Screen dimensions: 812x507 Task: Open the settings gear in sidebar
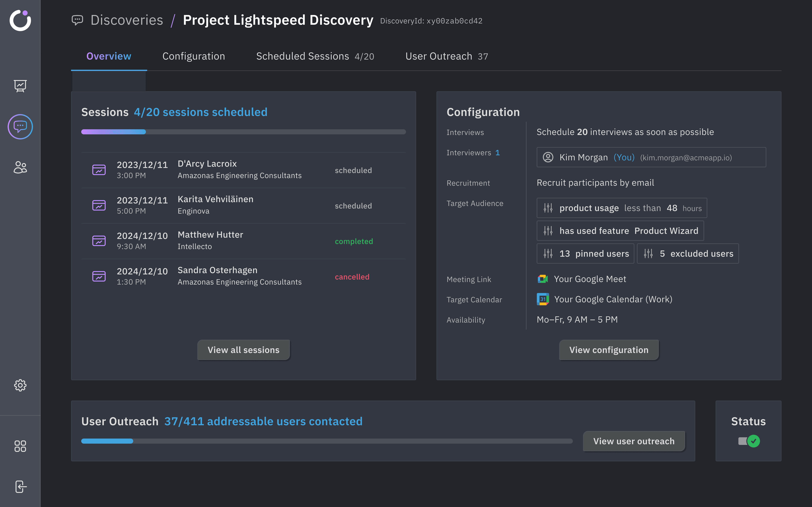(20, 385)
